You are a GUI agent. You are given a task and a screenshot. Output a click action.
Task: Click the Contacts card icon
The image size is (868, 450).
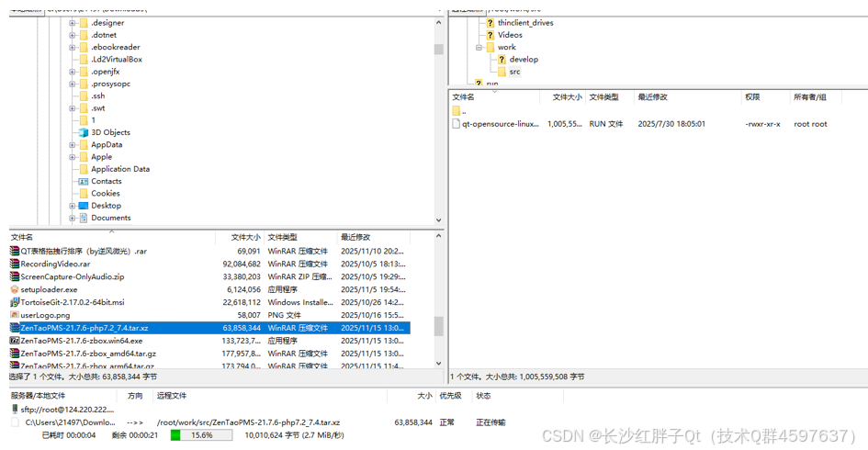(x=84, y=181)
